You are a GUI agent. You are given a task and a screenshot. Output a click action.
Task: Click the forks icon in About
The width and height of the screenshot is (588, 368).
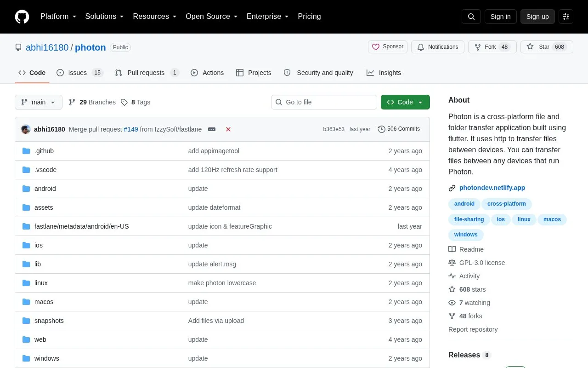(x=452, y=316)
